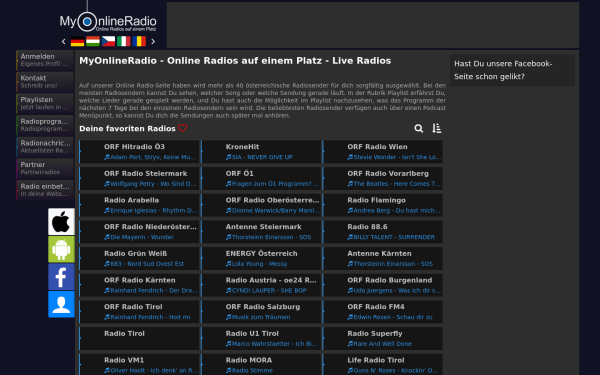This screenshot has width=600, height=375.
Task: Open Antenne Steiermark station
Action: pyautogui.click(x=261, y=232)
